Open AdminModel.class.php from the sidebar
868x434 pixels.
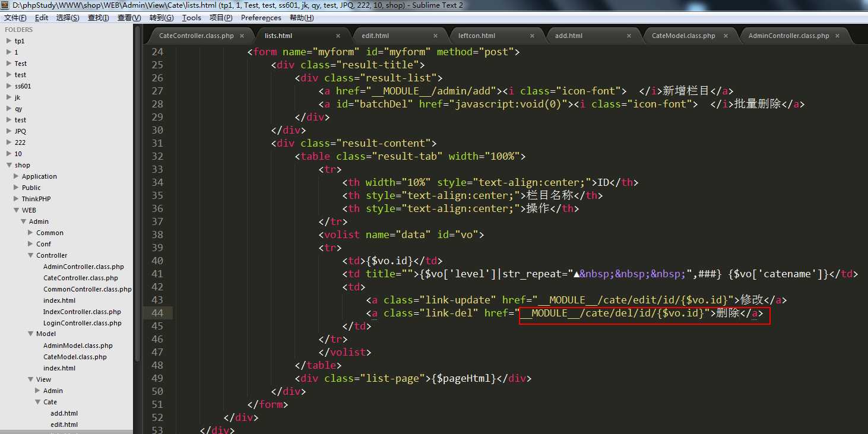point(78,346)
